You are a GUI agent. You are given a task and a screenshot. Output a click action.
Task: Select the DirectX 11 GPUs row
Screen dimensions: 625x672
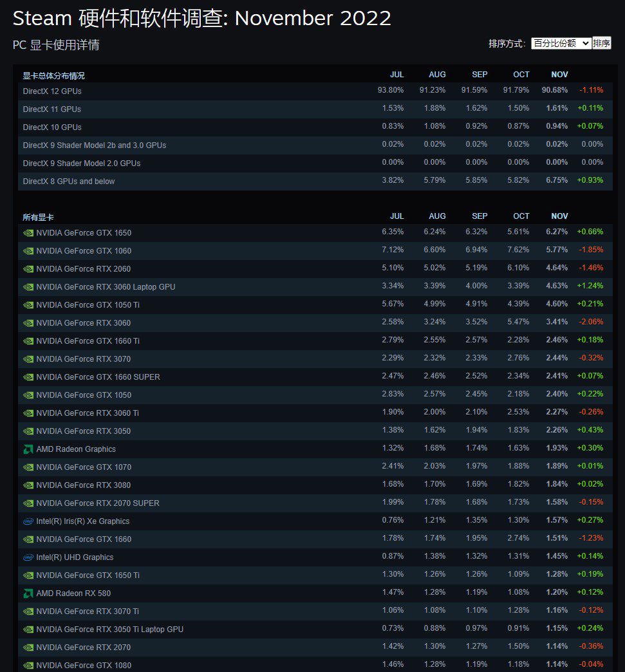point(52,109)
